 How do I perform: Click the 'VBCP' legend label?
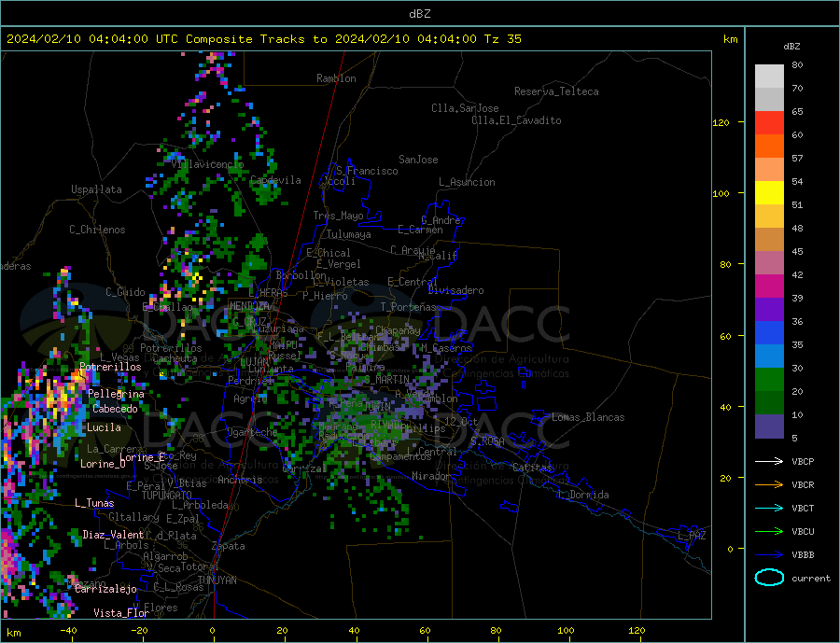pos(803,461)
